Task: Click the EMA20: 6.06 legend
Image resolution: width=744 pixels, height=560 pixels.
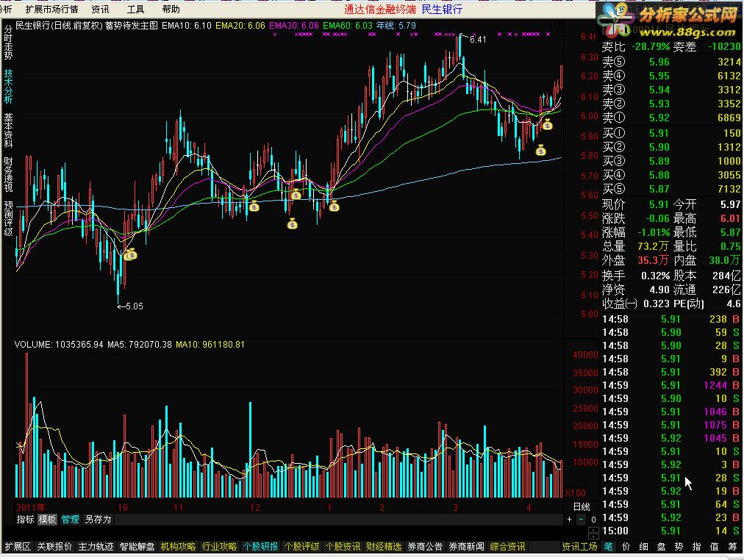Action: 240,26
